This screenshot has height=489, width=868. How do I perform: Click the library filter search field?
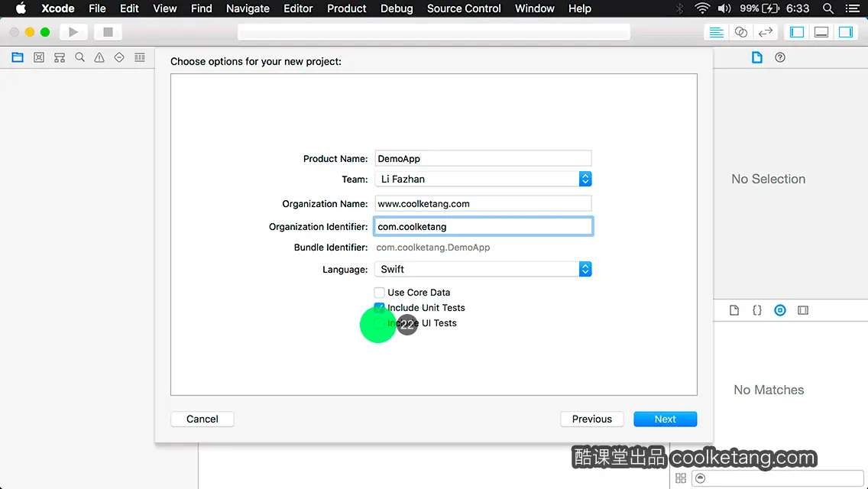(x=778, y=478)
